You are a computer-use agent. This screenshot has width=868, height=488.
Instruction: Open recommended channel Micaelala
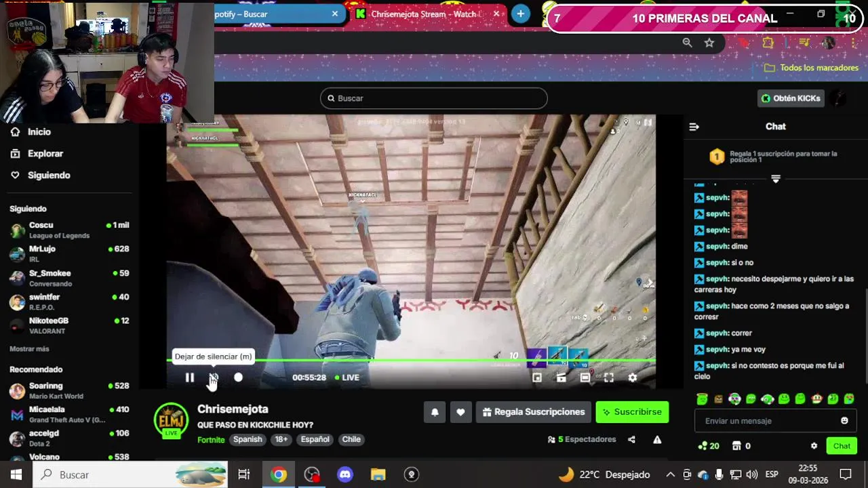(x=69, y=414)
